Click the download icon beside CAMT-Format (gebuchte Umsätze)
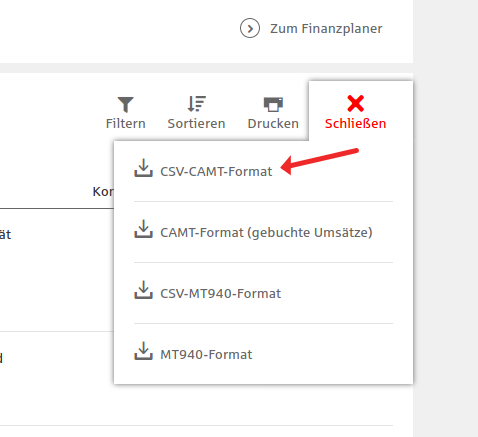 pos(143,229)
